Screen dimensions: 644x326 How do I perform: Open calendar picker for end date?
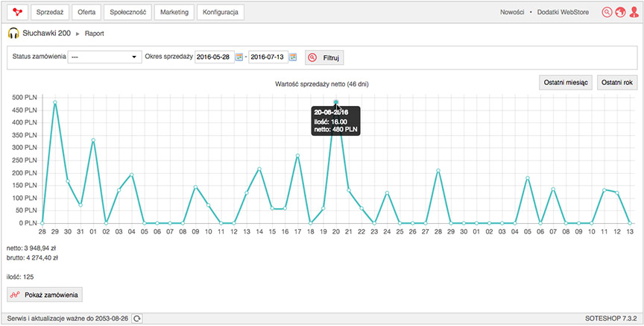coord(292,57)
